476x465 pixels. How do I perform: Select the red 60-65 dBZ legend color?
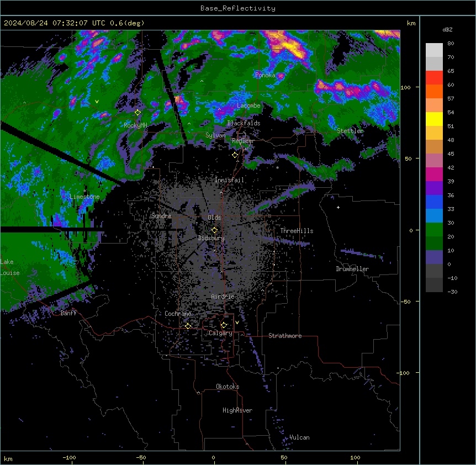click(434, 78)
